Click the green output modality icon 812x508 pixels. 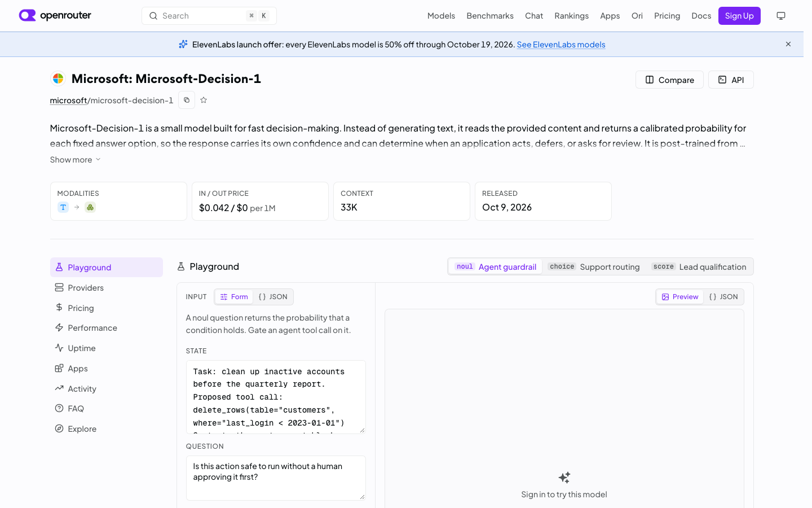point(90,207)
